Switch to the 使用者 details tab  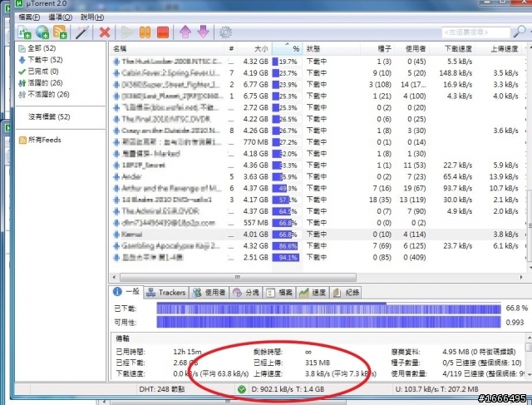coord(209,293)
